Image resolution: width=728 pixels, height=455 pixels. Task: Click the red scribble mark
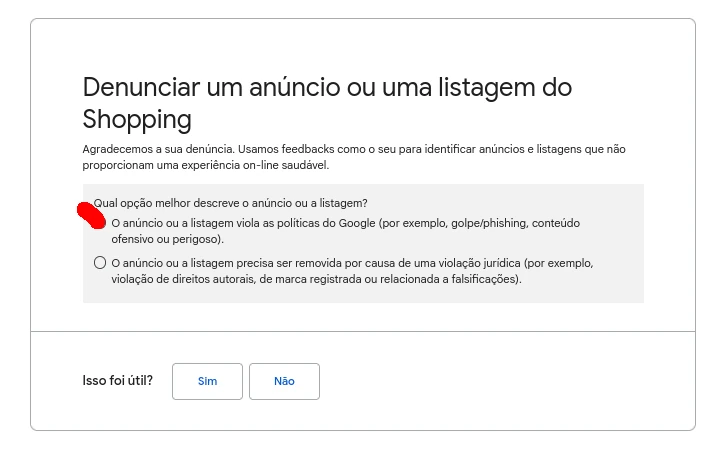pyautogui.click(x=91, y=214)
